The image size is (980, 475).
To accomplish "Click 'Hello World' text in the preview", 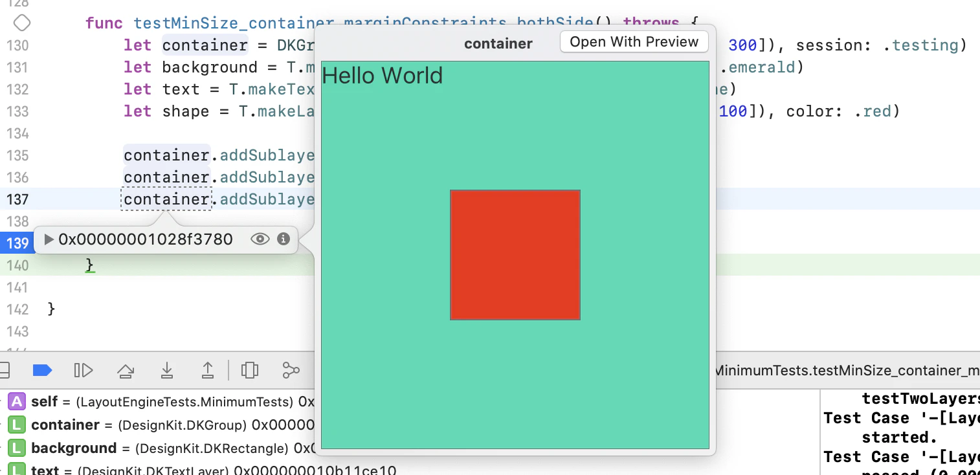I will pyautogui.click(x=383, y=76).
